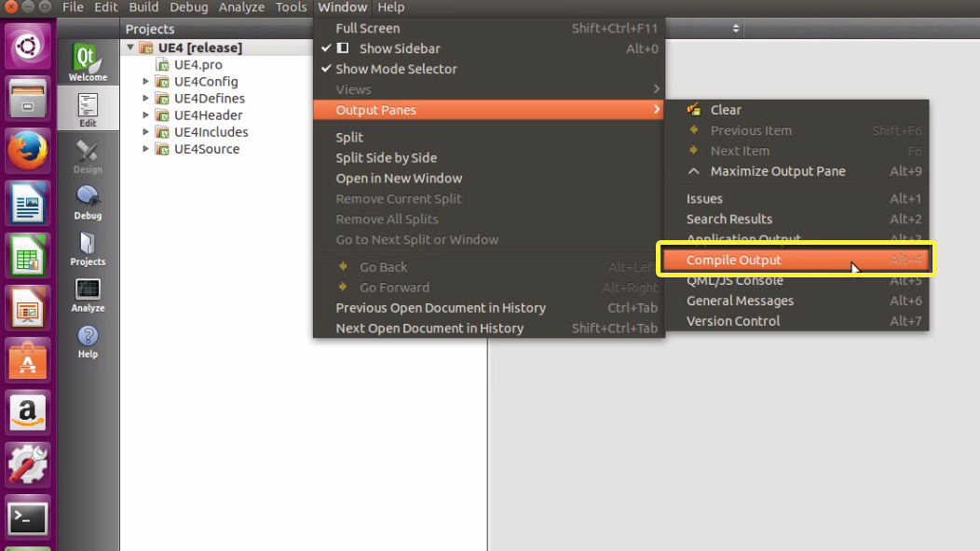Open the Analyze menu
Viewport: 980px width, 551px height.
click(x=241, y=7)
